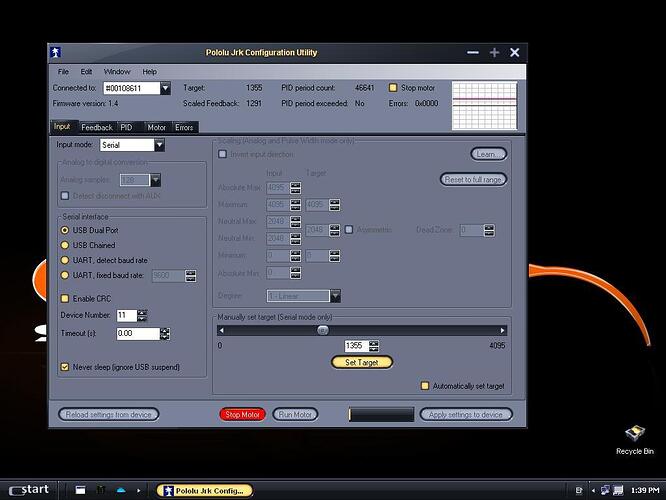The width and height of the screenshot is (666, 500).
Task: Click the right arrow on target slider
Action: (502, 330)
